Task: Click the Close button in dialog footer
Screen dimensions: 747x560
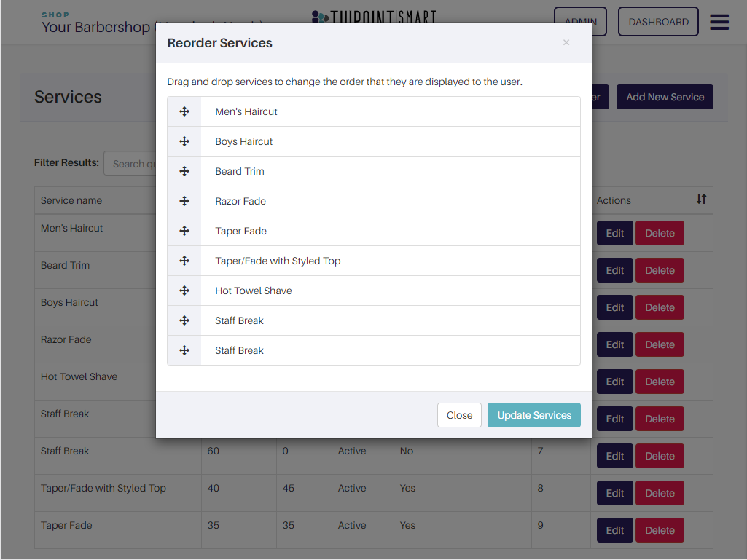Action: (459, 415)
